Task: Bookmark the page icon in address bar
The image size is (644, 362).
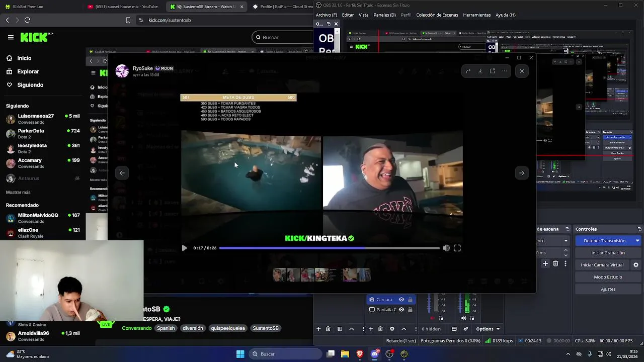Action: point(128,20)
